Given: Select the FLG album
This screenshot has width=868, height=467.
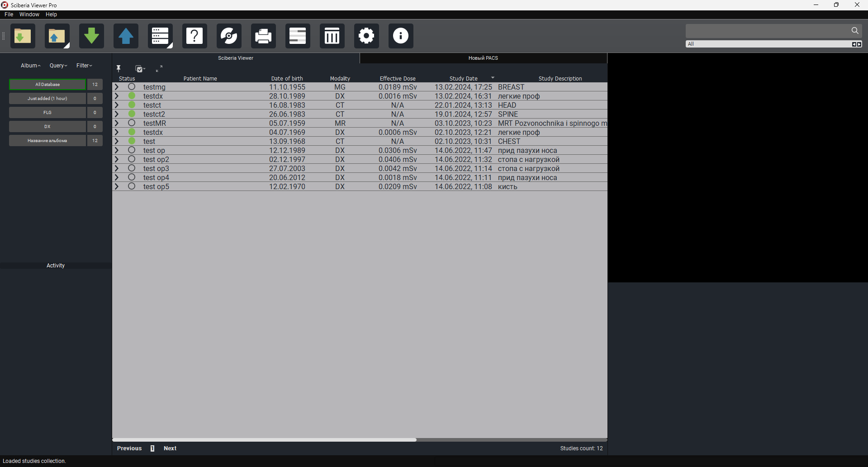Looking at the screenshot, I should (47, 113).
